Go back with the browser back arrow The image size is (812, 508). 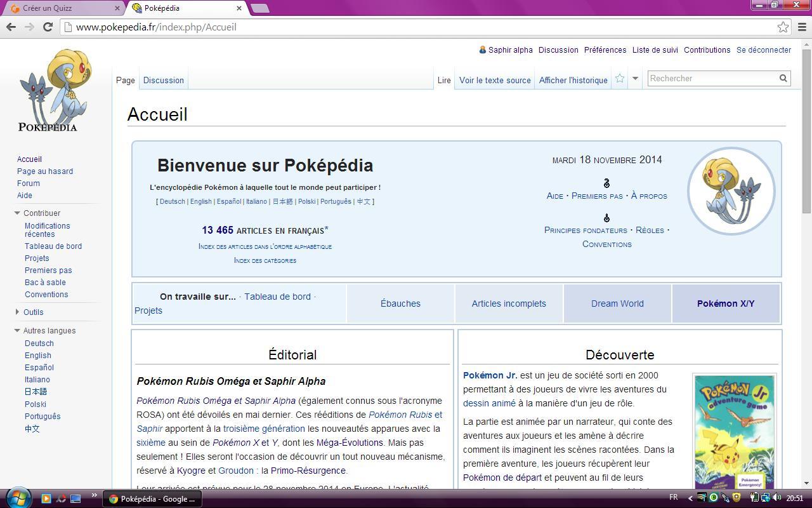pos(11,27)
